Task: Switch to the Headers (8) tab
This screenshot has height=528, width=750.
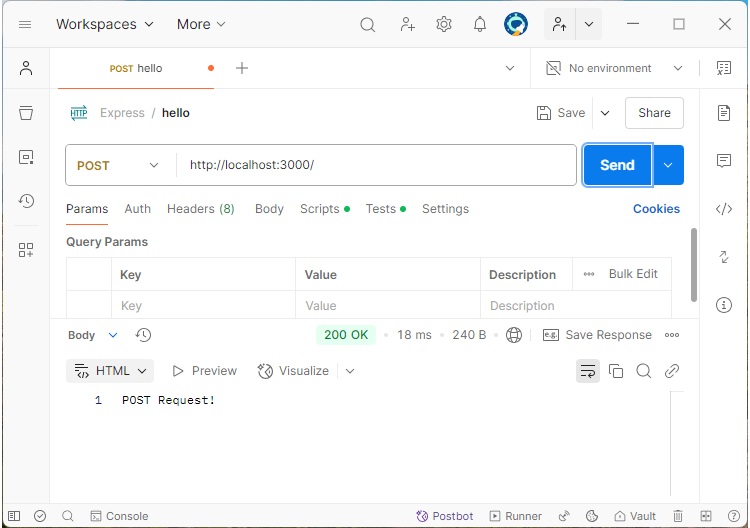Action: point(200,209)
